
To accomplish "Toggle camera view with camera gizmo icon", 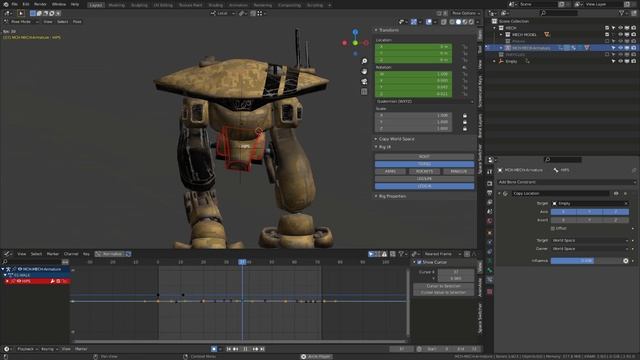I will [364, 82].
